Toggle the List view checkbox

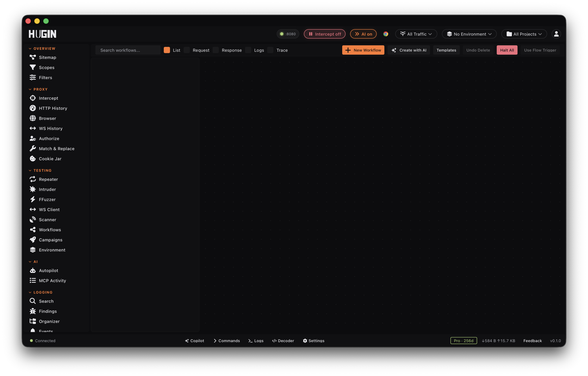(x=167, y=50)
